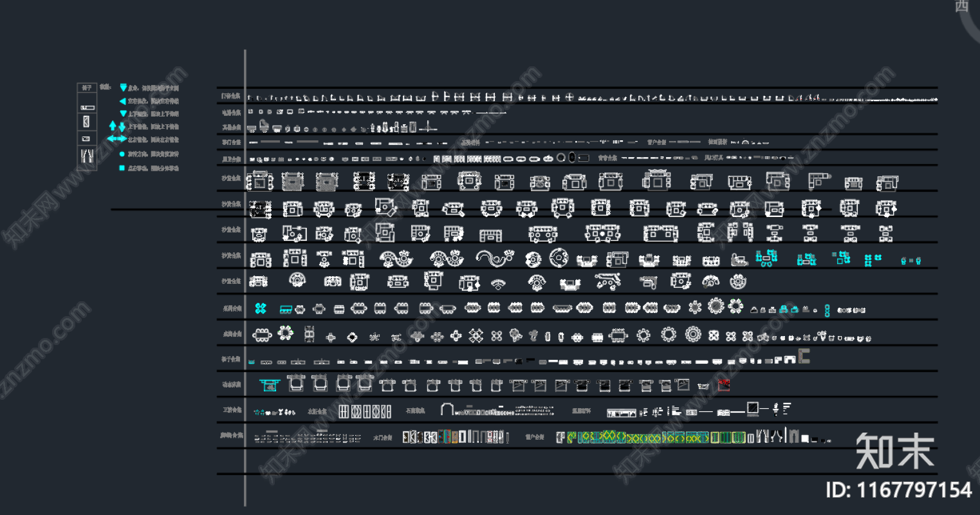
Task: Select the curtain block in the legend table
Action: tap(87, 156)
